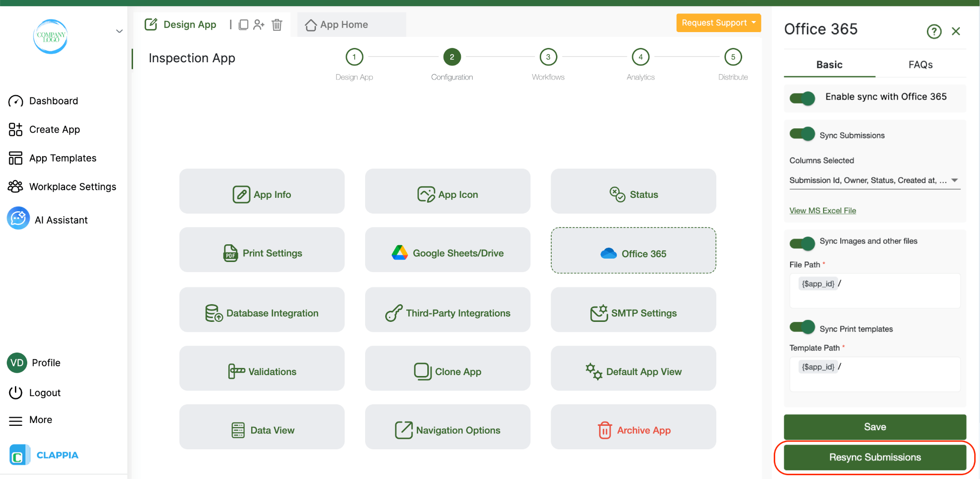This screenshot has width=980, height=479.
Task: Go to step 3 Workflows
Action: click(548, 57)
